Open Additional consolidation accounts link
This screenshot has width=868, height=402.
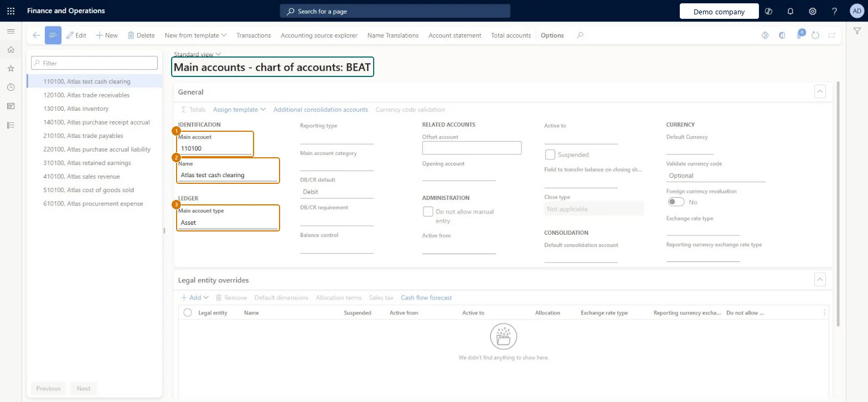click(321, 110)
